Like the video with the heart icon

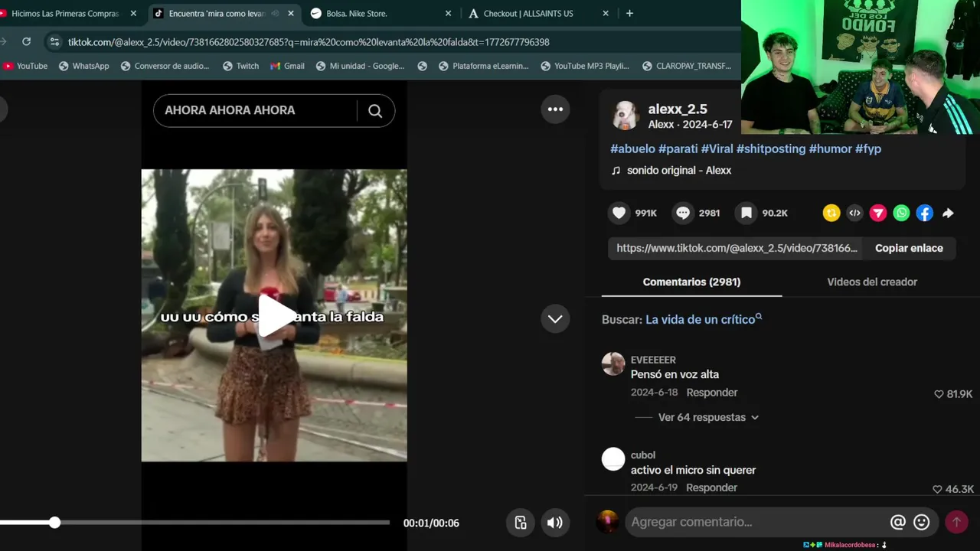point(619,213)
